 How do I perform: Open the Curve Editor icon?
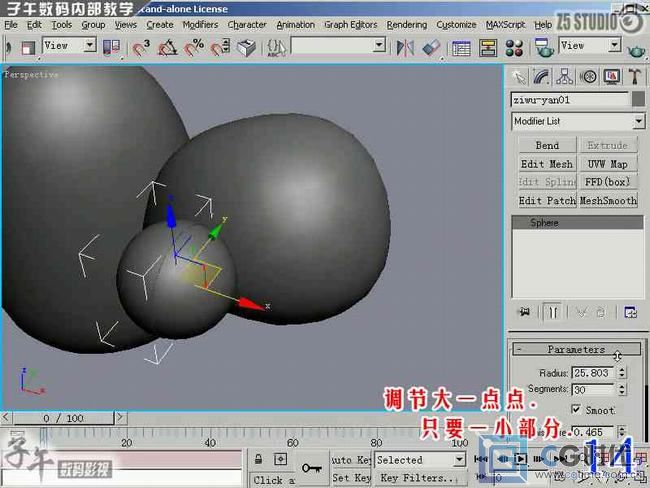click(461, 48)
